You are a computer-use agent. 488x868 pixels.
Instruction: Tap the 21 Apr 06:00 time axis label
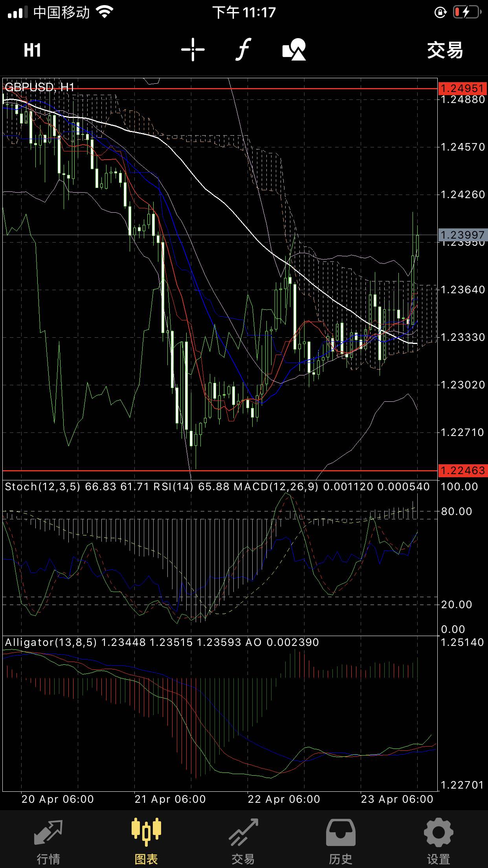pyautogui.click(x=170, y=799)
